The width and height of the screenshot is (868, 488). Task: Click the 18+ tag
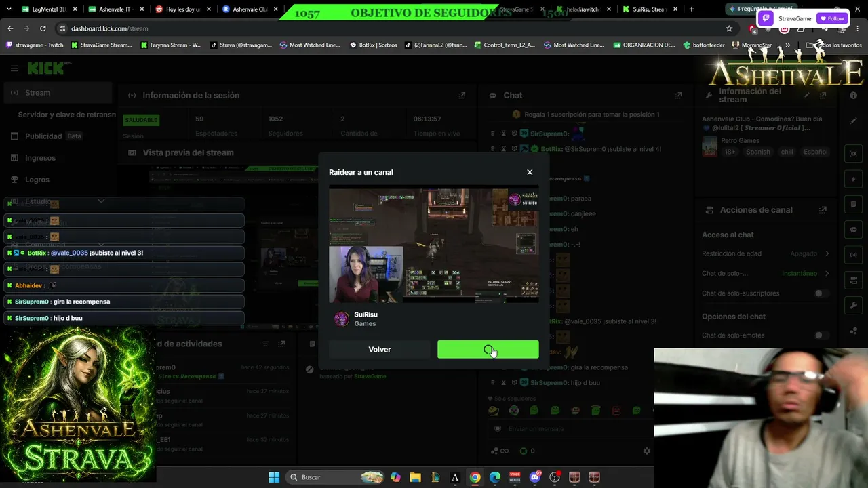click(730, 152)
